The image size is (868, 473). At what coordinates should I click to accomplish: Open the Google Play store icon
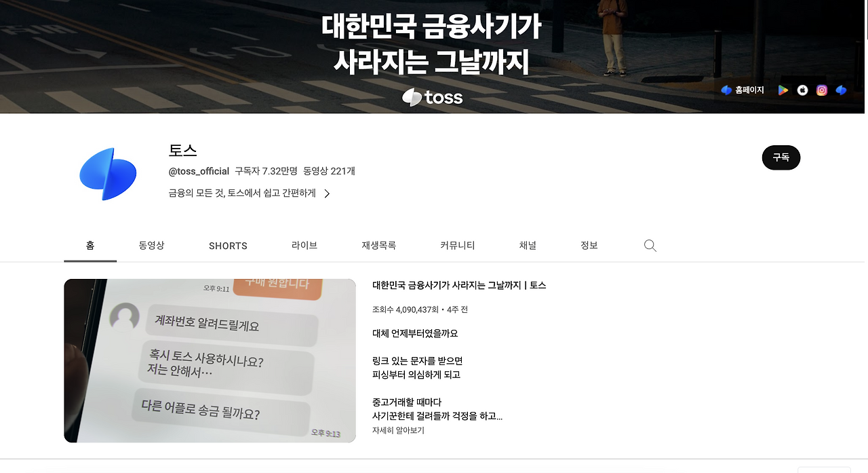(783, 90)
